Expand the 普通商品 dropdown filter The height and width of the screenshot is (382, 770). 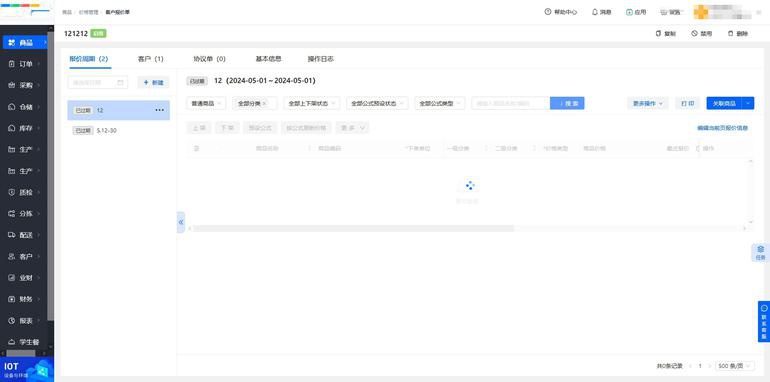[x=206, y=104]
